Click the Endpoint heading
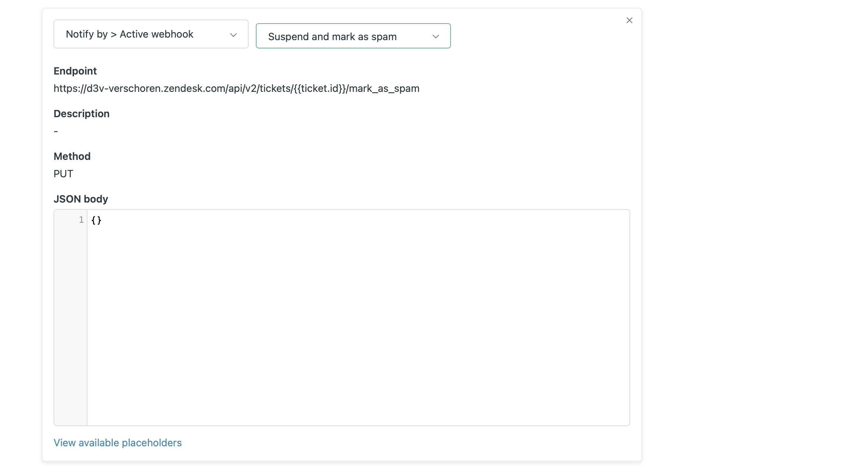 point(75,71)
